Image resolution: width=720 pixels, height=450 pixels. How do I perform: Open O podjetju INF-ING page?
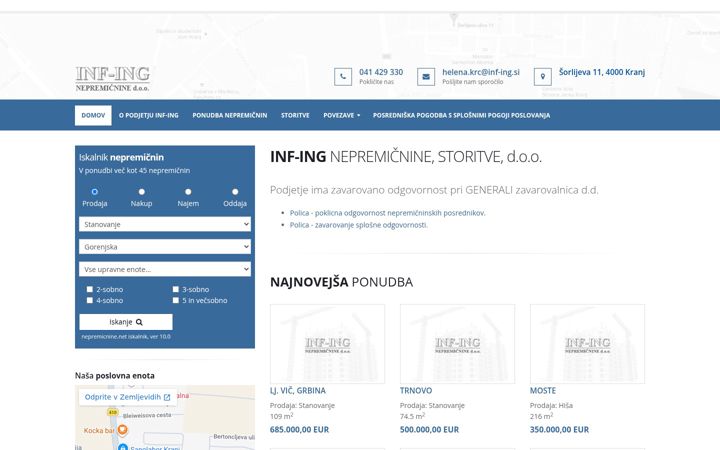[x=148, y=115]
